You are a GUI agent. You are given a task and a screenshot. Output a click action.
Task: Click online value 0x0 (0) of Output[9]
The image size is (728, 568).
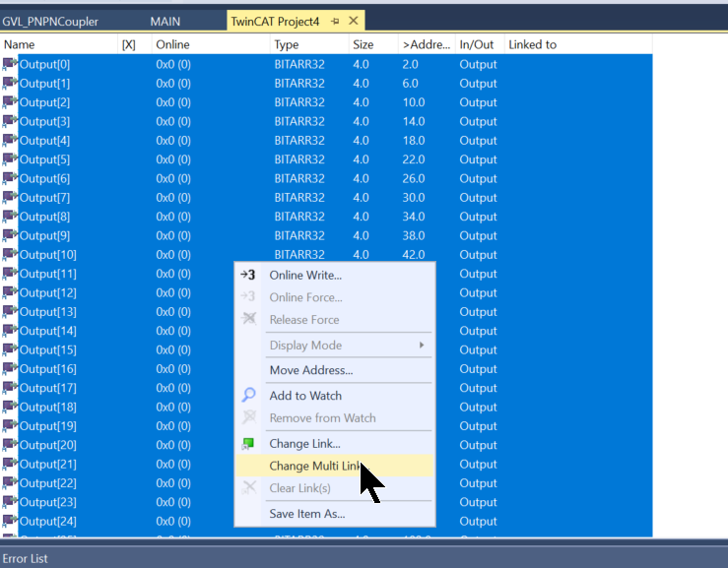pyautogui.click(x=173, y=235)
